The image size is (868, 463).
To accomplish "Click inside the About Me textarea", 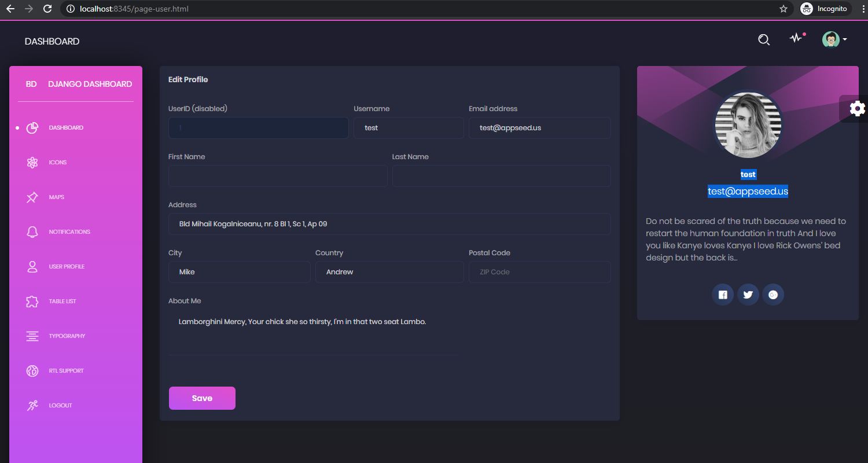I will coord(313,332).
